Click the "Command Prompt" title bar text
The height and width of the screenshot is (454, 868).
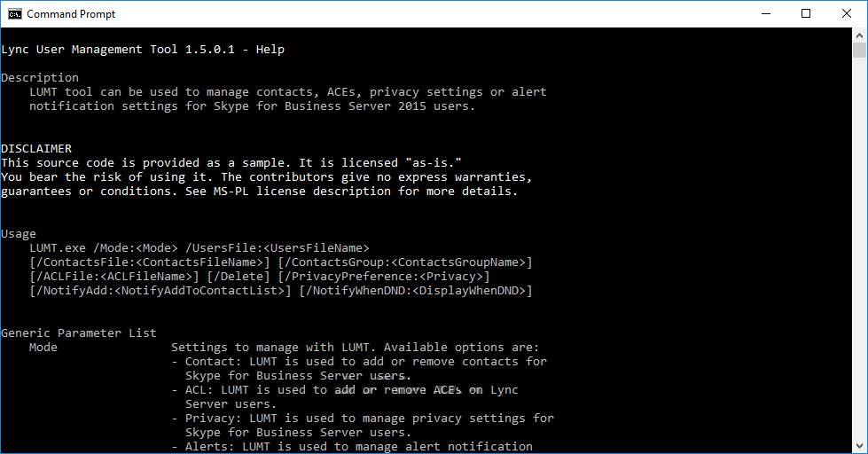coord(71,14)
